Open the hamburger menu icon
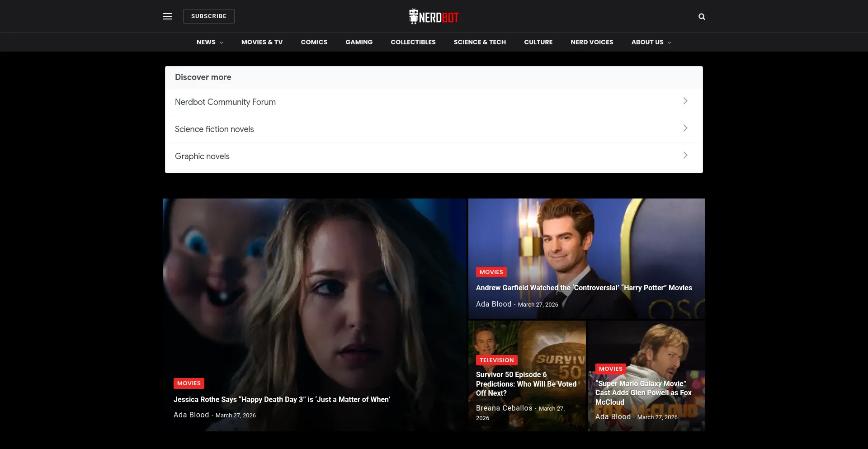 [167, 16]
